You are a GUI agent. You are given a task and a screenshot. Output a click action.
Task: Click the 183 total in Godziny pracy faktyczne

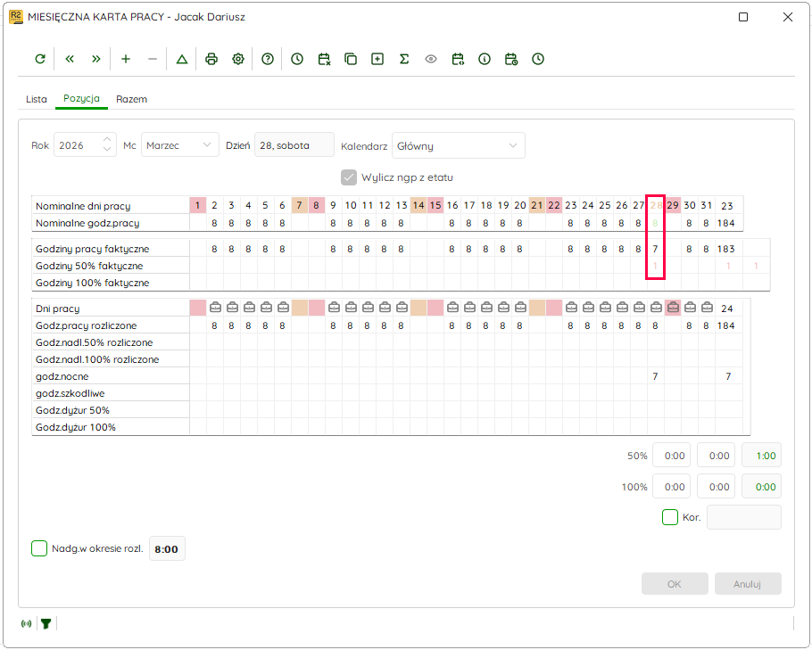726,249
